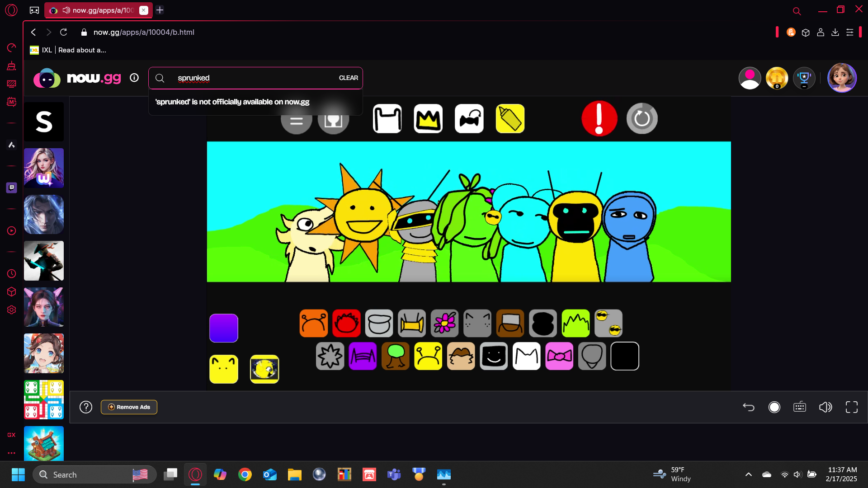The height and width of the screenshot is (488, 868).
Task: Open the info icon next to now.gg
Action: 134,78
